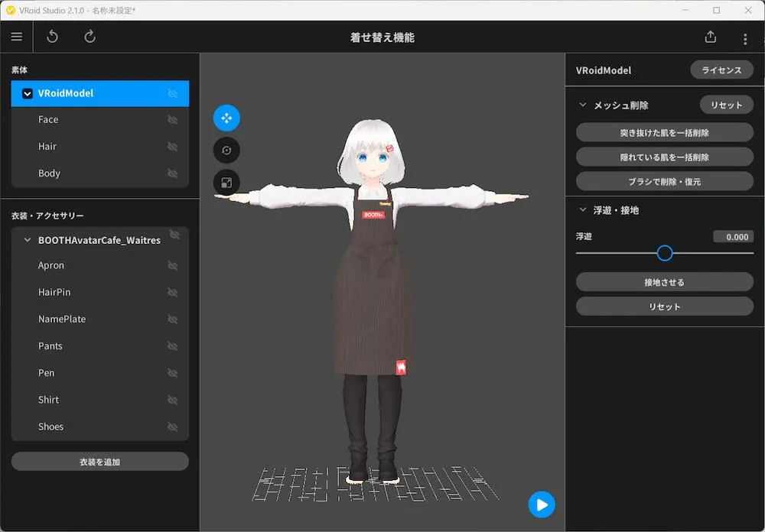Screen dimensions: 765x532
Task: Click the viewport resize icon
Action: [226, 183]
